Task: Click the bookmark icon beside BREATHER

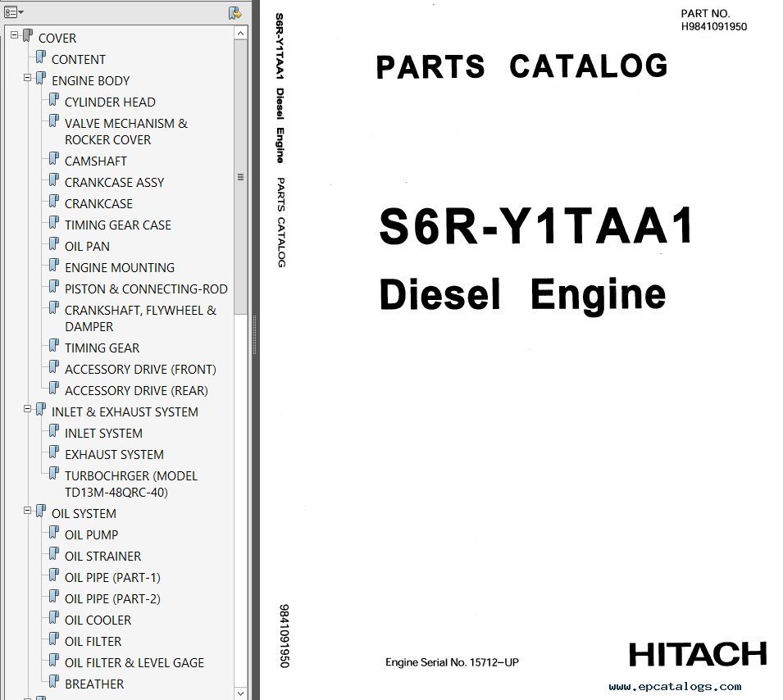Action: (x=54, y=682)
